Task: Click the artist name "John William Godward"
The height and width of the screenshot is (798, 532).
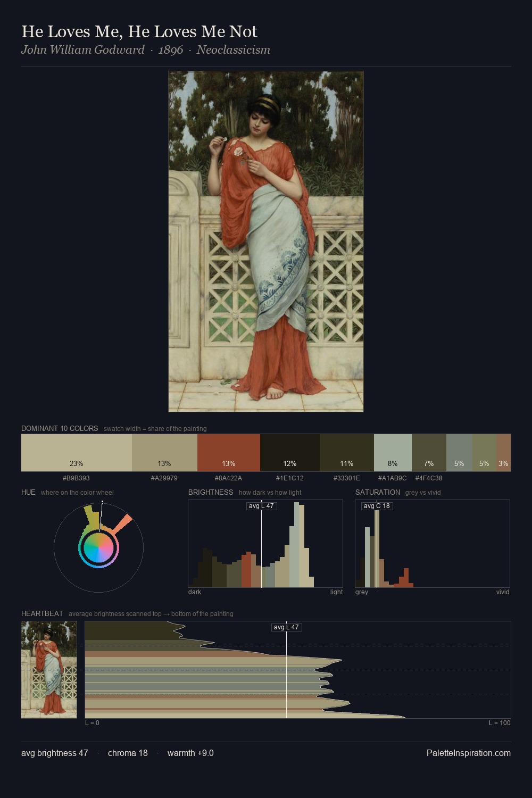Action: (x=83, y=50)
